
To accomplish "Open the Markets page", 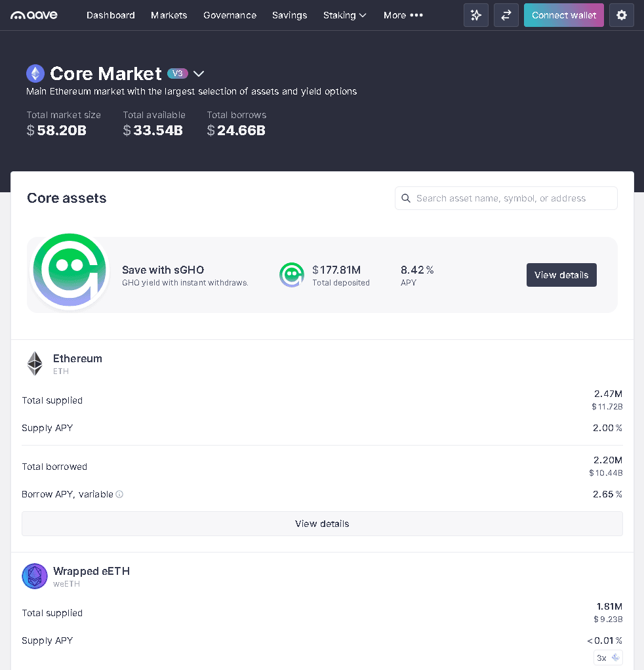I will click(x=169, y=15).
